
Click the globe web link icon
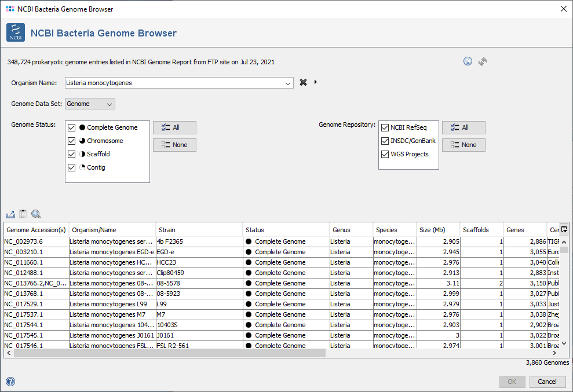click(468, 61)
